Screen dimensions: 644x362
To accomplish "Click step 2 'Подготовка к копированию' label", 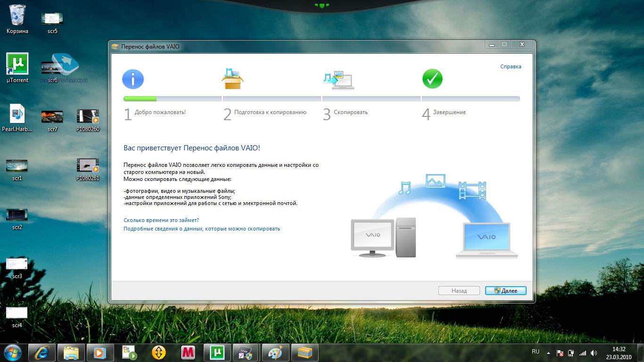I will coord(270,112).
